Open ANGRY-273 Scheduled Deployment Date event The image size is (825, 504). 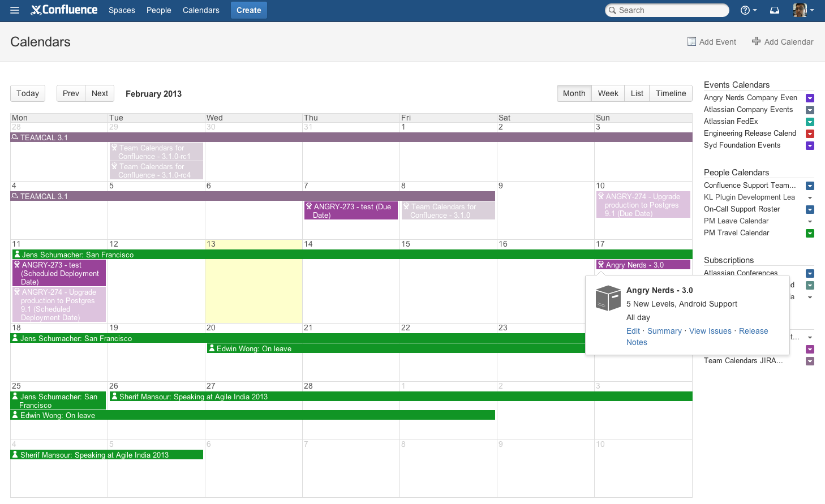pos(59,273)
